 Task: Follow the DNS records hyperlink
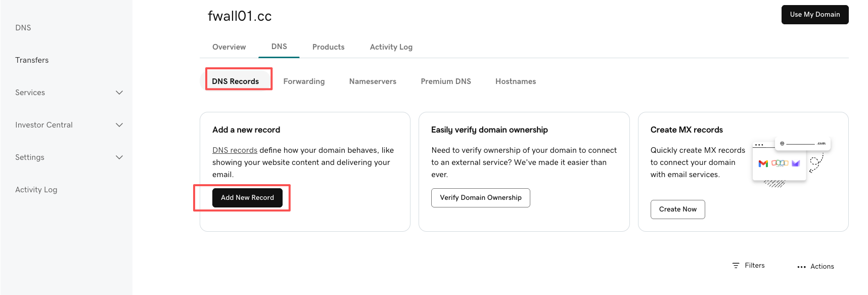pyautogui.click(x=235, y=150)
